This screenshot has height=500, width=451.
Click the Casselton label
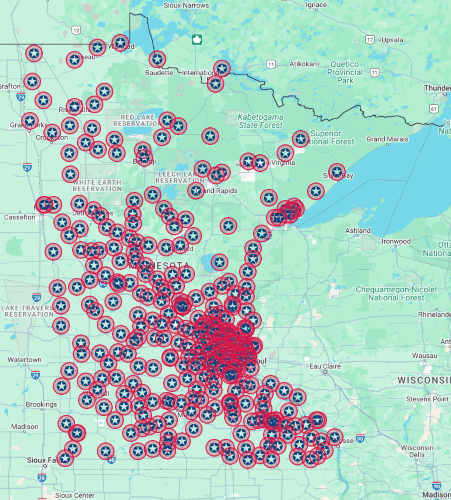pos(19,217)
